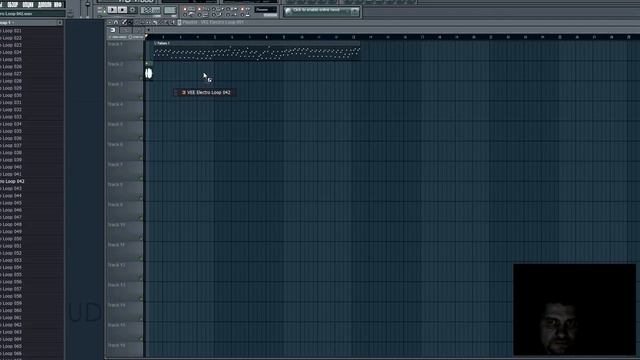Image resolution: width=640 pixels, height=360 pixels.
Task: Select the Track 2 header label
Action: (x=115, y=64)
